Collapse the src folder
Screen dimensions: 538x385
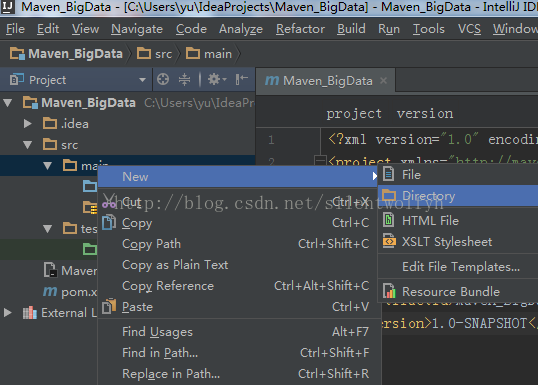click(28, 145)
